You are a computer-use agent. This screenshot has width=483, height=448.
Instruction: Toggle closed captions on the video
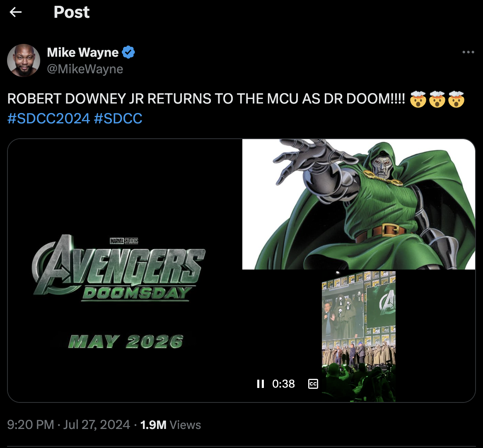coord(313,384)
